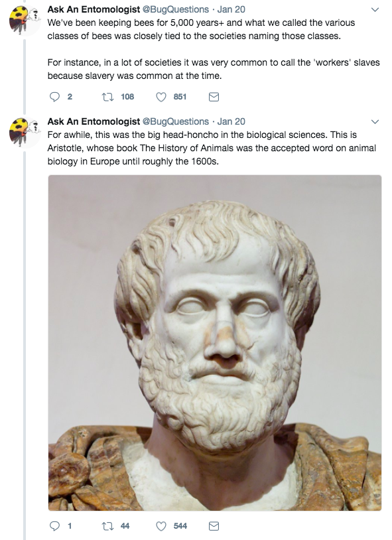Open second tweet's ladybug profile avatar
The image size is (392, 540).
click(25, 133)
